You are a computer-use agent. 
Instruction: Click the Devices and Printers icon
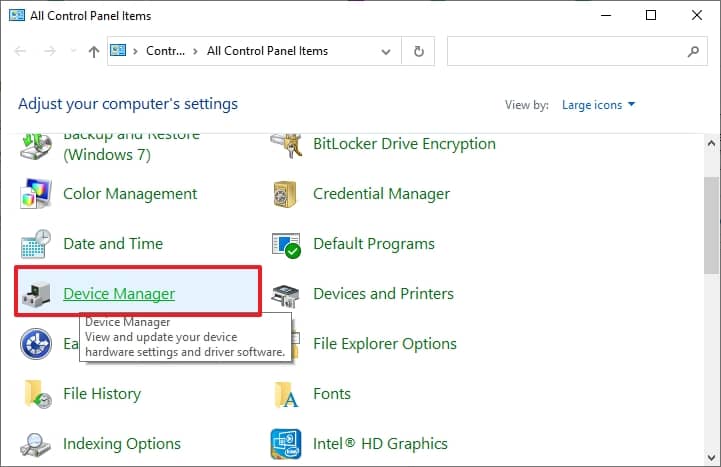click(287, 294)
